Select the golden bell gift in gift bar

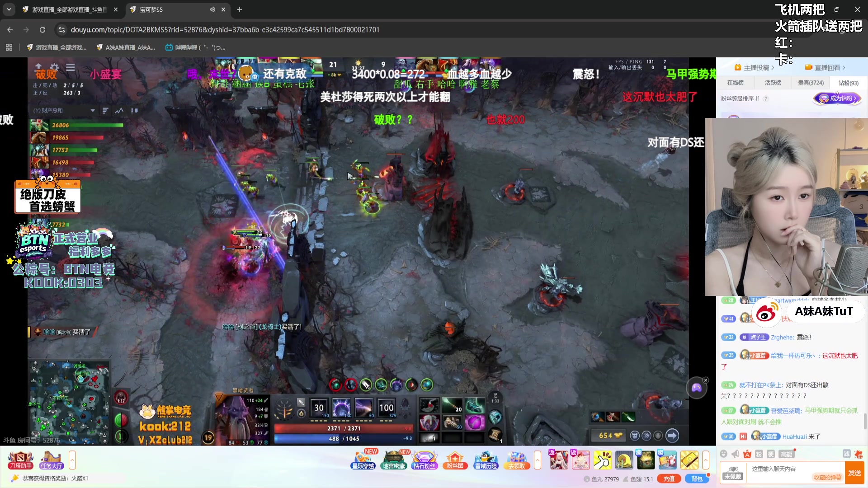(x=624, y=460)
